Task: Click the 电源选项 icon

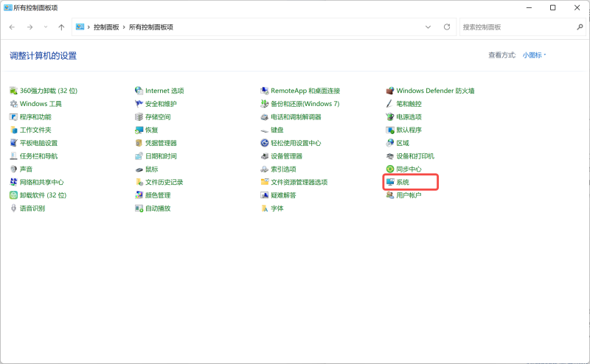Action: [x=390, y=117]
